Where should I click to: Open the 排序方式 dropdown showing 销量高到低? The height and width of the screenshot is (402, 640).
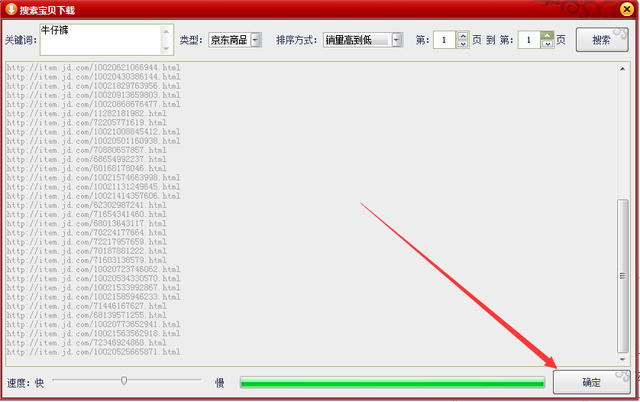tap(363, 40)
